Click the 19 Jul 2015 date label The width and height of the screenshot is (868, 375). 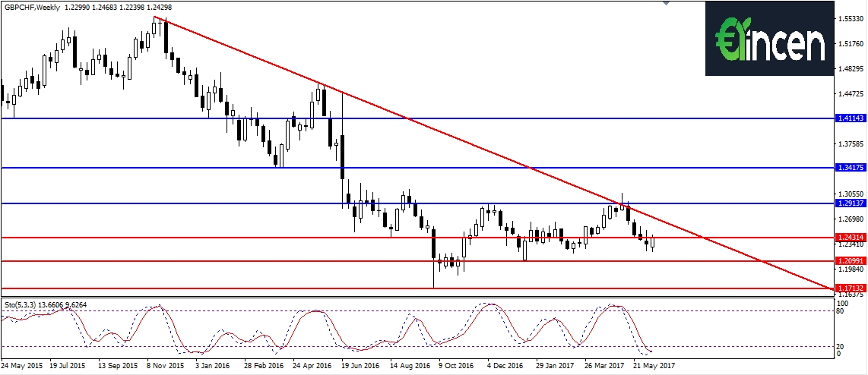pyautogui.click(x=68, y=366)
